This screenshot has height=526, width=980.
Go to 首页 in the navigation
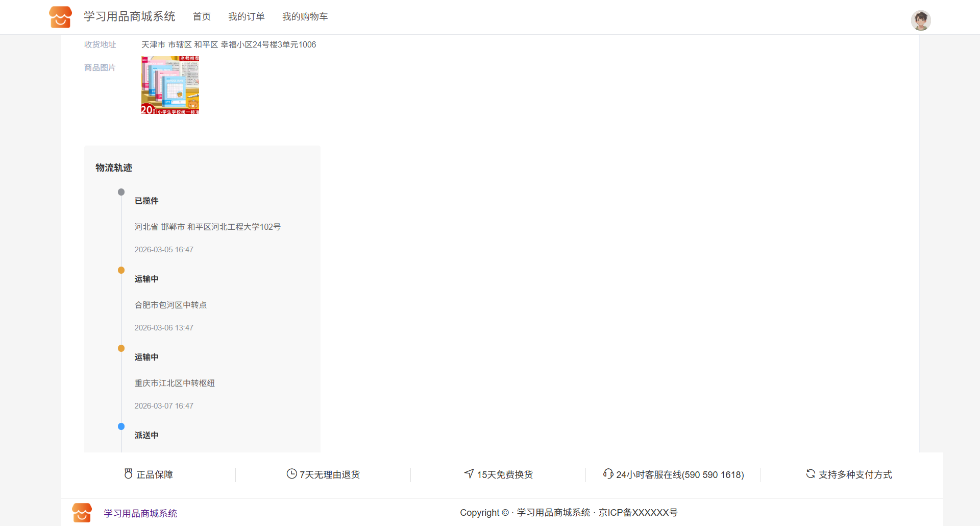(202, 17)
